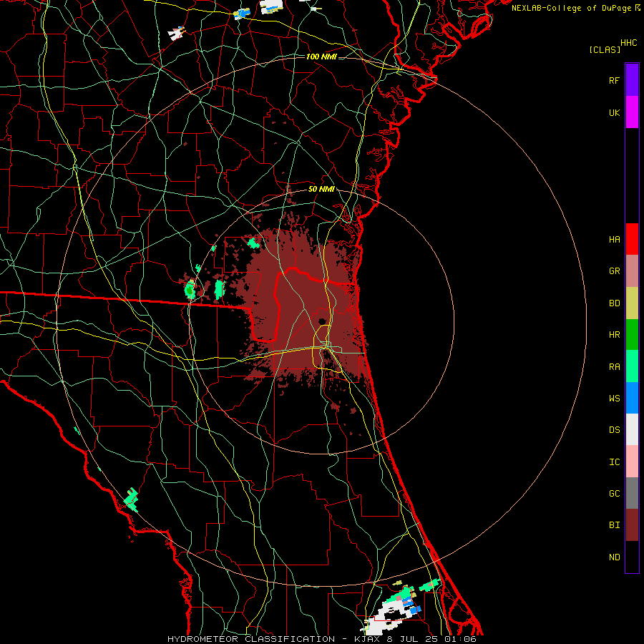Click the BD legend label

click(x=614, y=303)
